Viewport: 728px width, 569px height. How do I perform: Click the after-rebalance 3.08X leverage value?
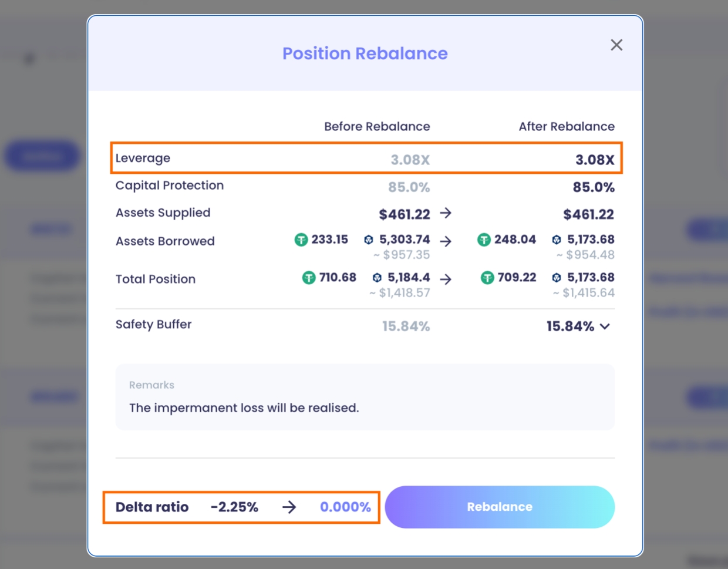[x=594, y=160]
